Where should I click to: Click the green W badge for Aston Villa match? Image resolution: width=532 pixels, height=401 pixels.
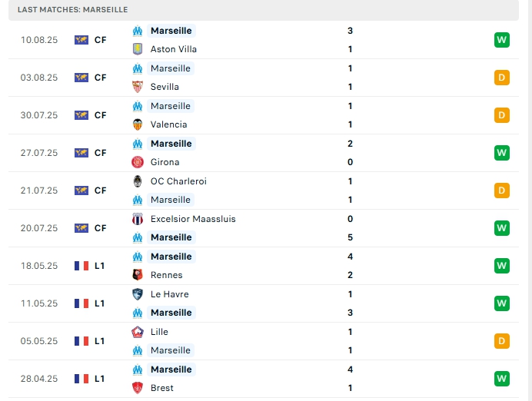click(x=502, y=40)
